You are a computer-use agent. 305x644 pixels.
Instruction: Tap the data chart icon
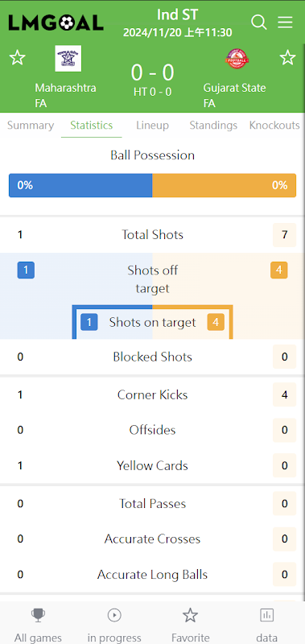pyautogui.click(x=267, y=615)
